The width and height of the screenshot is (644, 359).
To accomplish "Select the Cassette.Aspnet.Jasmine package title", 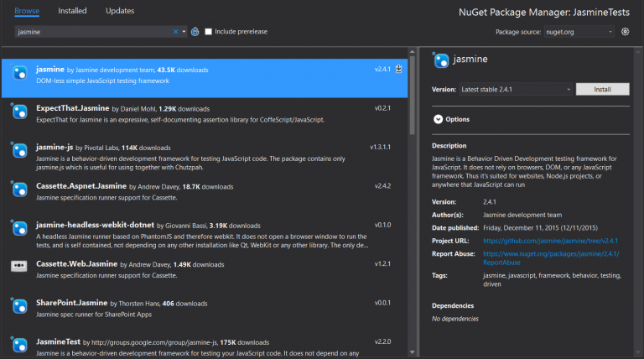I will tap(81, 186).
